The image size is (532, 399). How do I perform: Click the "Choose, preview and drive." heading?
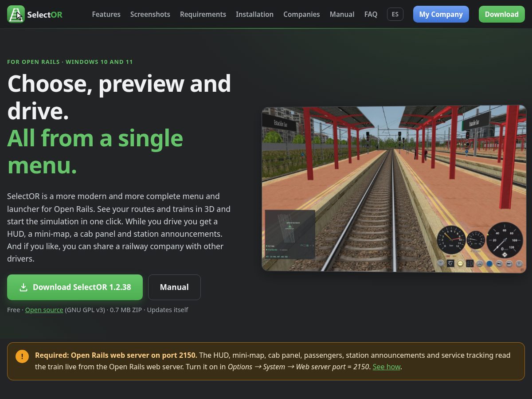[119, 97]
